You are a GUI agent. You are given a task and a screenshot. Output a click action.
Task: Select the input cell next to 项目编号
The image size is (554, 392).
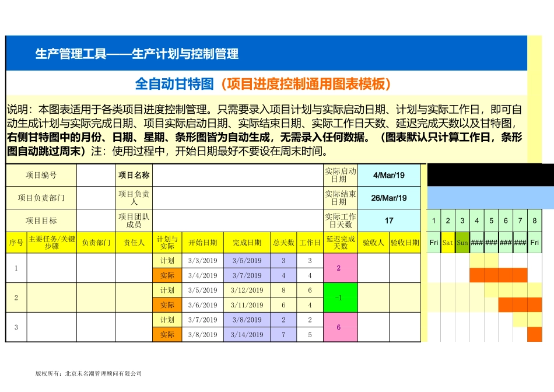96,175
